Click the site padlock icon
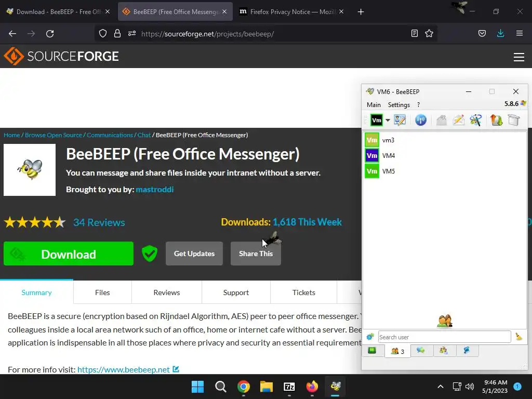The image size is (532, 399). click(117, 34)
